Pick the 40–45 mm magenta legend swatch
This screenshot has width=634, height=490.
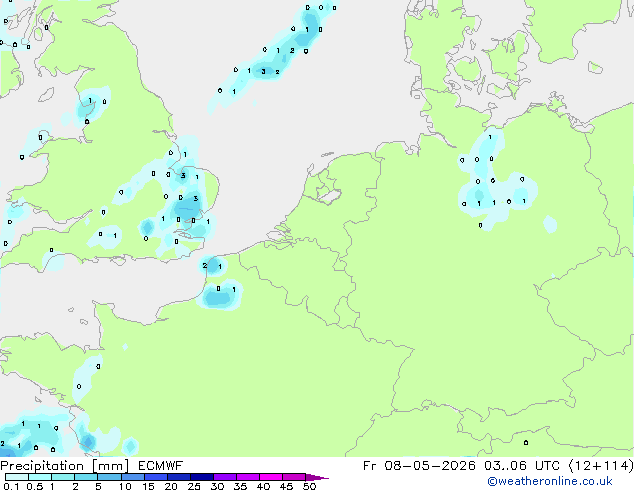pos(271,477)
